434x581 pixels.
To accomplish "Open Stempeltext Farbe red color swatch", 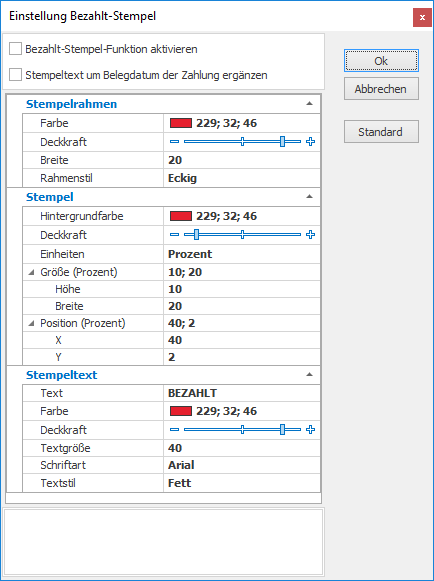I will tap(181, 411).
